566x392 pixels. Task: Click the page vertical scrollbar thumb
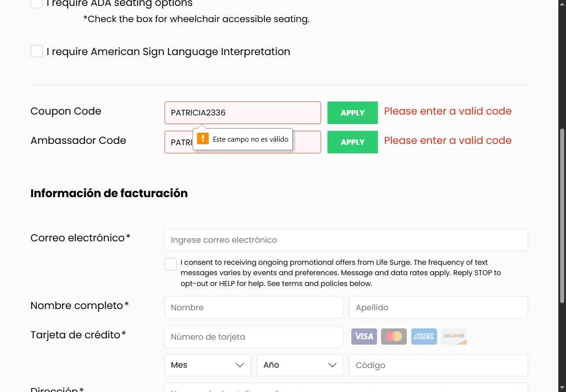pos(562,217)
